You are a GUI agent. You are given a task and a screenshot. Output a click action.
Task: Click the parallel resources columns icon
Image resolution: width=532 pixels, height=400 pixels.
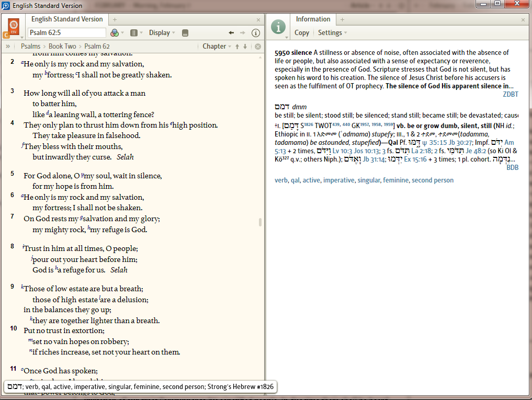click(x=134, y=33)
